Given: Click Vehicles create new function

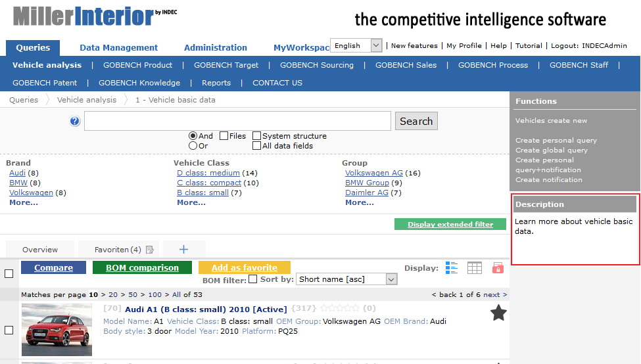Looking at the screenshot, I should [551, 120].
